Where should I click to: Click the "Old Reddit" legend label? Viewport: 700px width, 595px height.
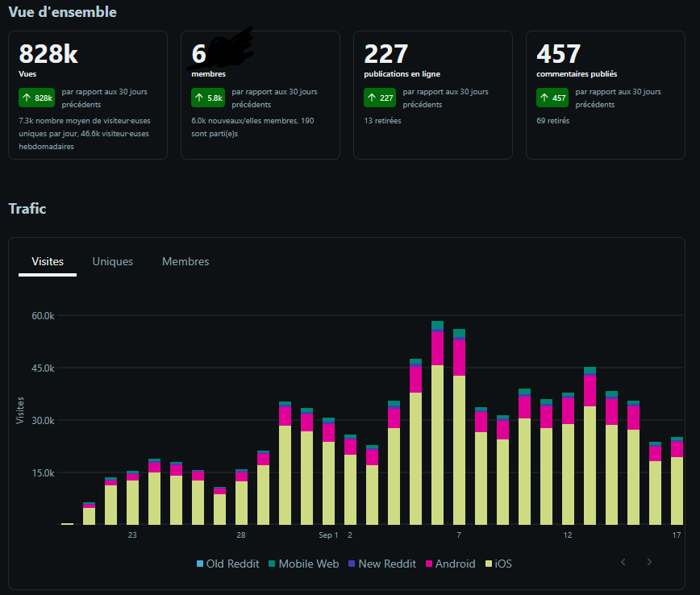tap(232, 564)
